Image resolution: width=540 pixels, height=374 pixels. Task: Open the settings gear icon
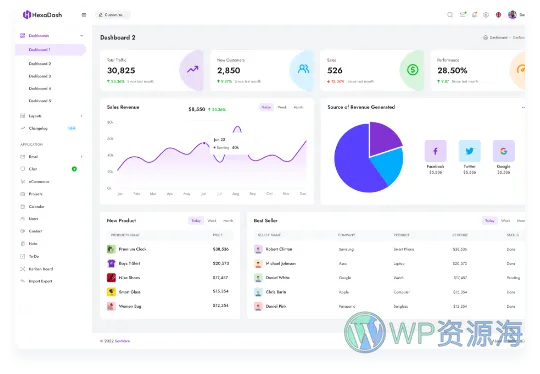click(486, 15)
